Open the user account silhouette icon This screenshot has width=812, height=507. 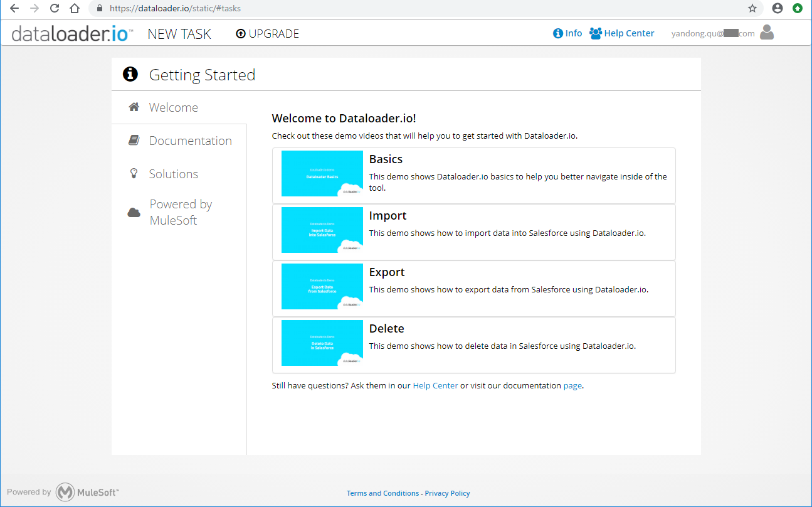click(766, 33)
